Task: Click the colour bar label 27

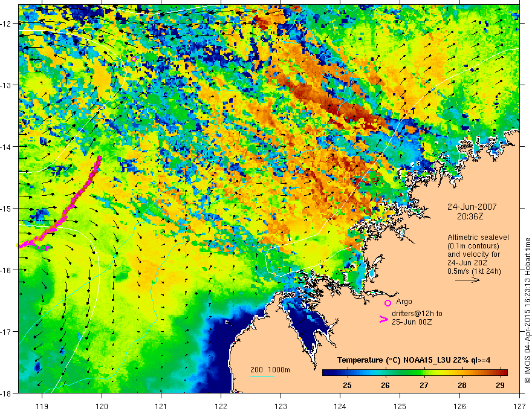Action: 424,385
